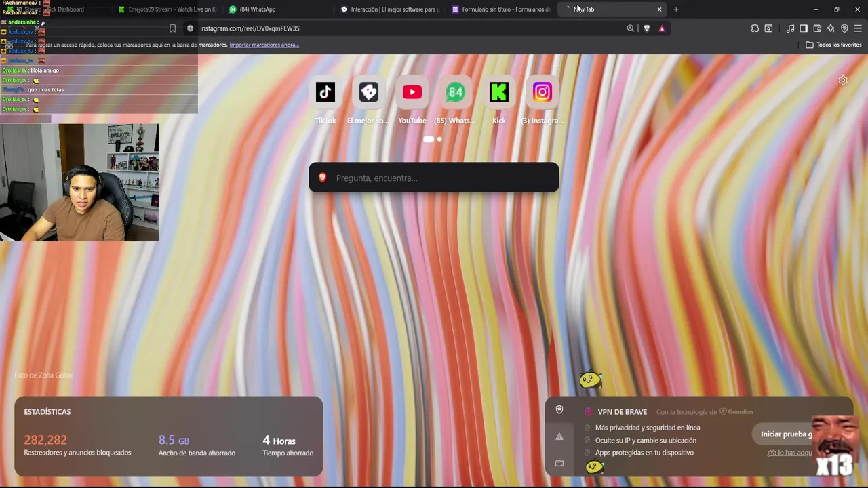Open the Brave Wallet icon
The height and width of the screenshot is (488, 868).
point(817,28)
